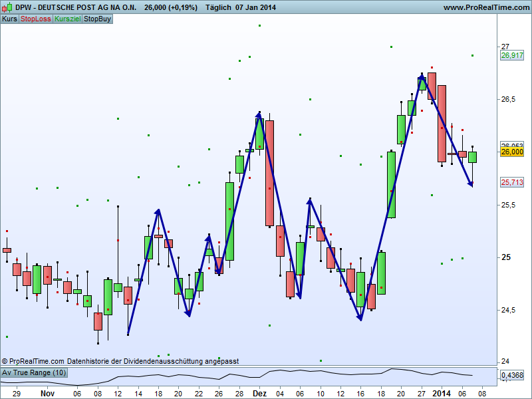Click the green 26,917 price target label
Image resolution: width=532 pixels, height=399 pixels.
[x=512, y=55]
